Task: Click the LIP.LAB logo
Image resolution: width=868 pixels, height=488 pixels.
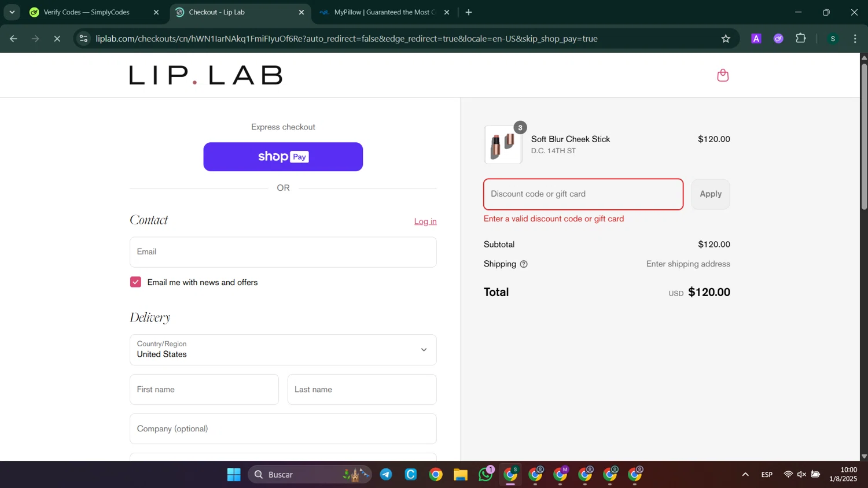Action: point(206,75)
